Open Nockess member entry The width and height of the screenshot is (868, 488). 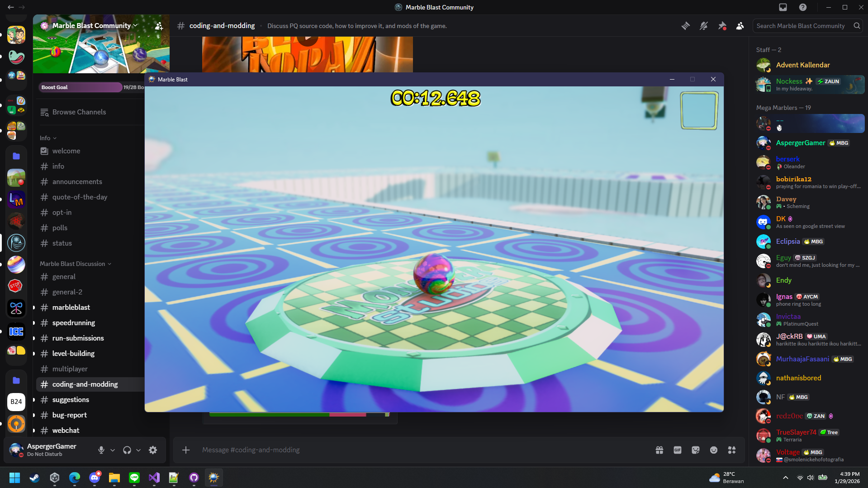pyautogui.click(x=810, y=85)
